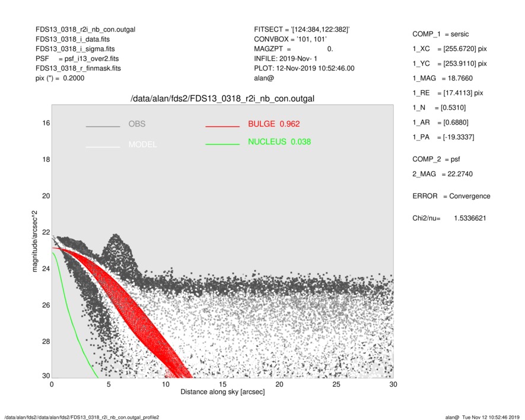The width and height of the screenshot is (525, 420).
Task: Click the 1_AR = [0.6880] value
Action: click(x=440, y=123)
